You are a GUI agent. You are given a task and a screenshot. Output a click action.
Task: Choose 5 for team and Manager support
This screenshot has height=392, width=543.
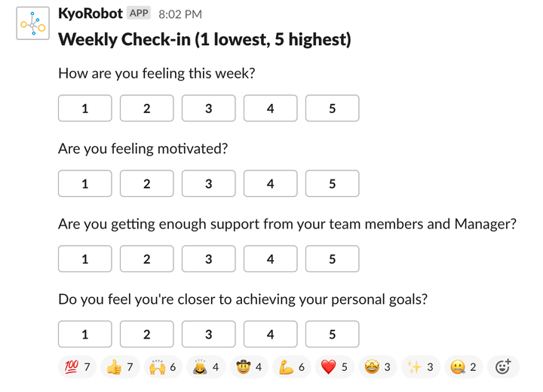pos(332,259)
